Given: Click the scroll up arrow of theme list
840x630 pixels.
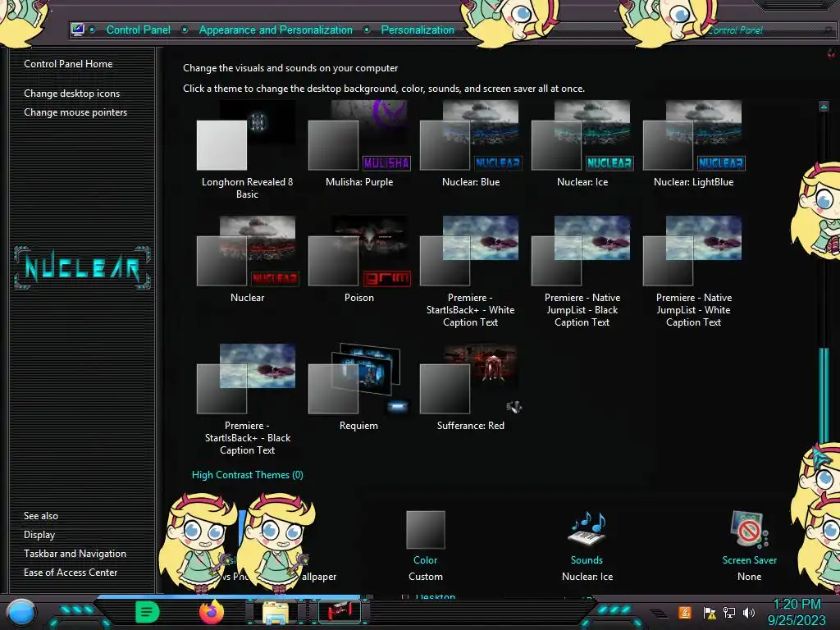Looking at the screenshot, I should coord(824,107).
